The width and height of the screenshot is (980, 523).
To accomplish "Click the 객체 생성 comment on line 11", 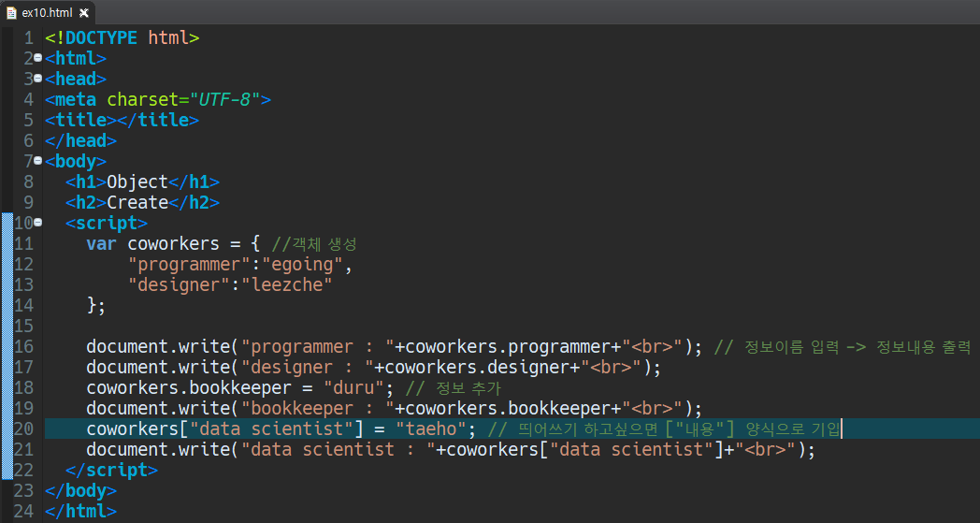I will 314,243.
